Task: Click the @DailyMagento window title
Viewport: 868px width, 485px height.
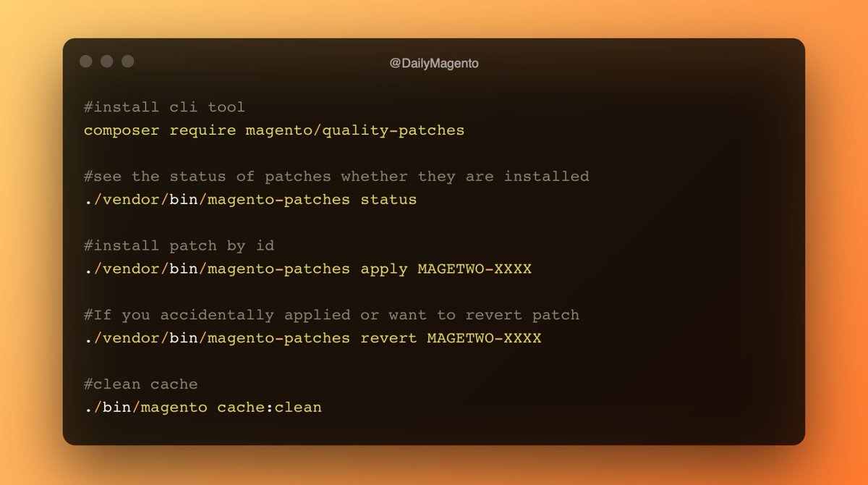Action: tap(434, 64)
